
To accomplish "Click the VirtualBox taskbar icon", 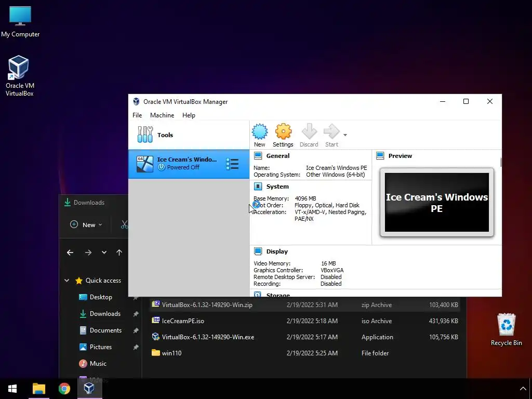I will coord(89,389).
